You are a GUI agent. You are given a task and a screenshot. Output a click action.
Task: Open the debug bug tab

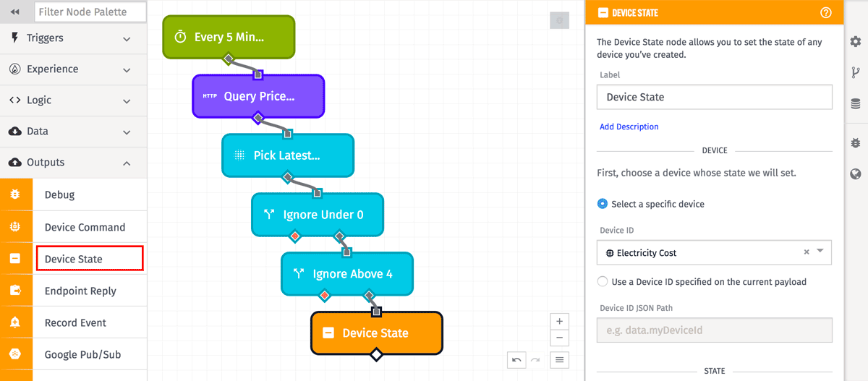click(x=856, y=143)
